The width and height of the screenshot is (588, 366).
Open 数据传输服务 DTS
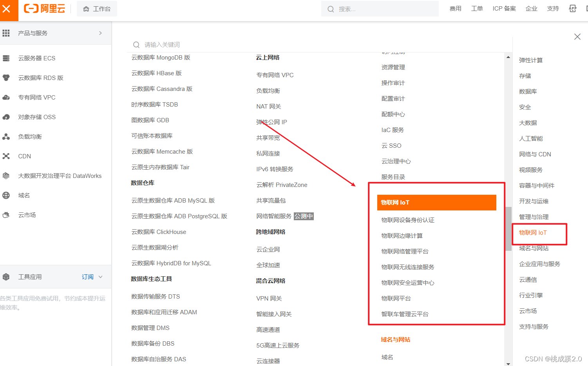(156, 297)
